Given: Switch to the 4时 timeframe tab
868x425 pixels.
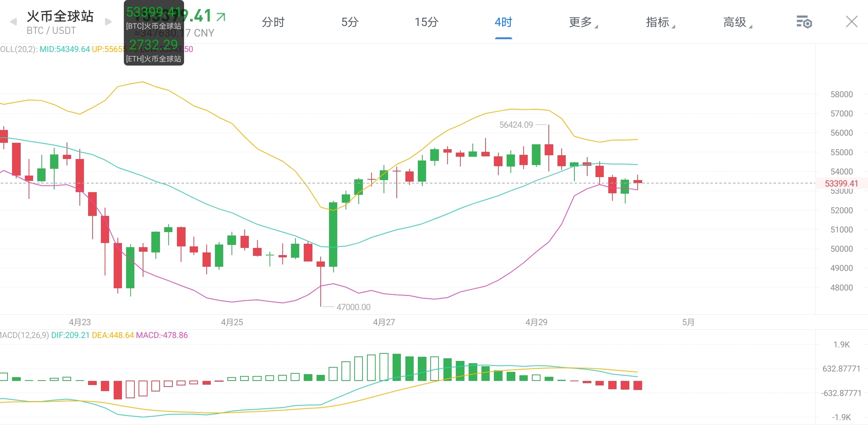Looking at the screenshot, I should click(x=503, y=23).
